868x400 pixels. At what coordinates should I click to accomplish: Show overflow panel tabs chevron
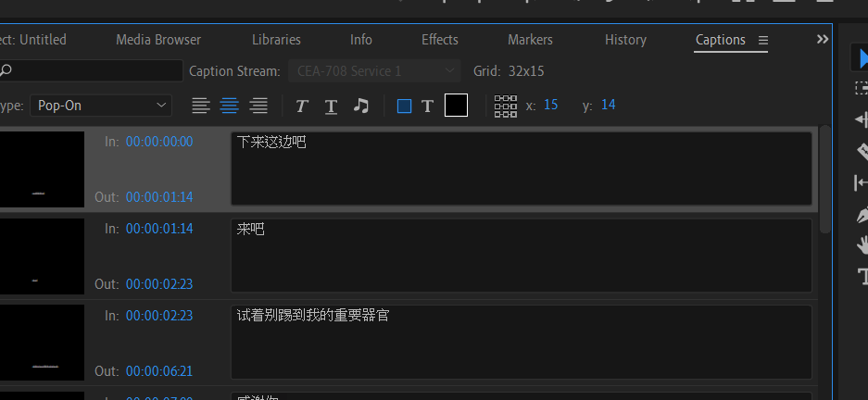(823, 39)
